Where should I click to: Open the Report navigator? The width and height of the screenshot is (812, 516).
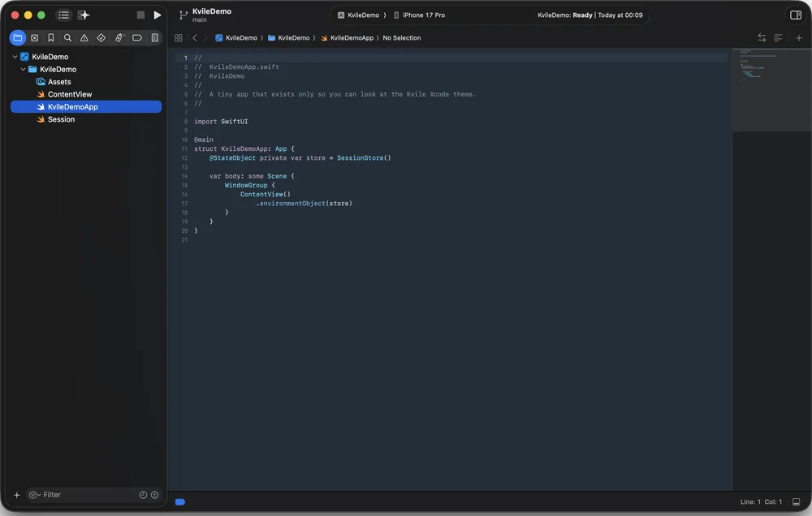coord(154,38)
